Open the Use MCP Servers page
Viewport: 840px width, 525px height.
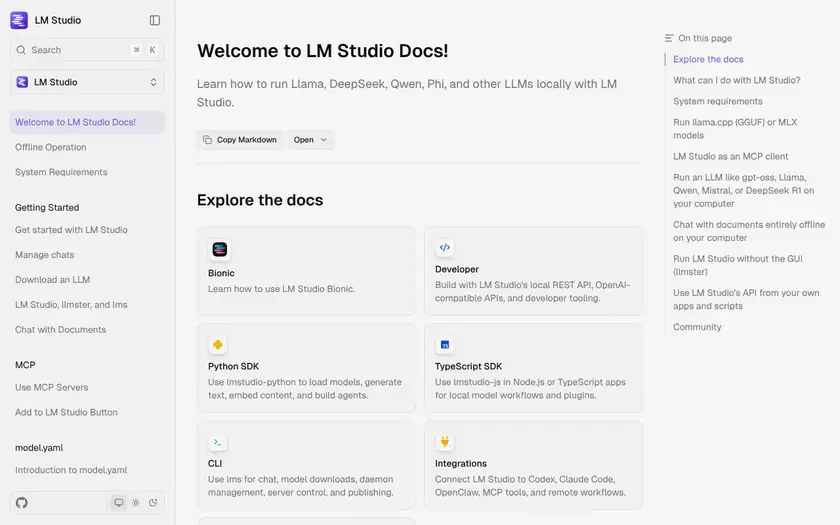coord(51,387)
